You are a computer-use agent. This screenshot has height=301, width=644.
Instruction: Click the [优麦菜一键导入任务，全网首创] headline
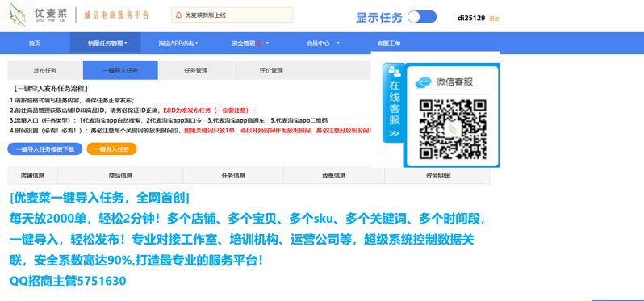(x=99, y=199)
